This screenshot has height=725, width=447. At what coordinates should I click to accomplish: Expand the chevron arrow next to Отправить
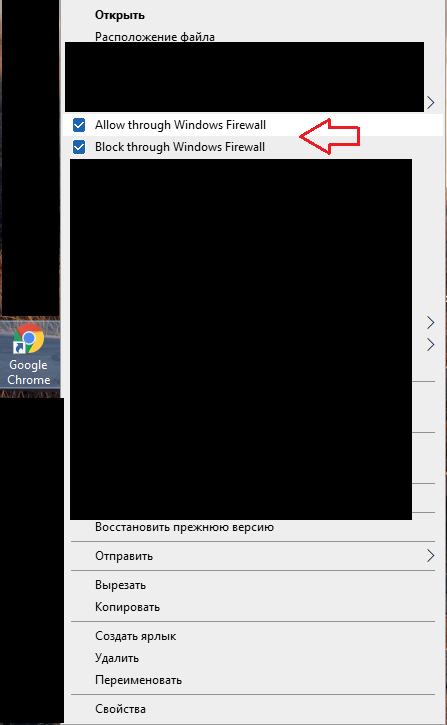coord(430,556)
